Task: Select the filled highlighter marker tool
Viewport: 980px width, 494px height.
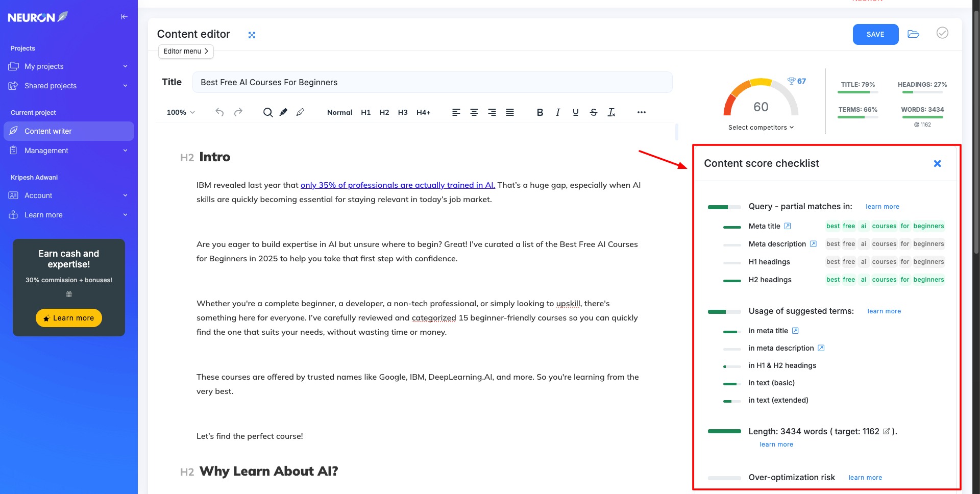Action: (284, 112)
